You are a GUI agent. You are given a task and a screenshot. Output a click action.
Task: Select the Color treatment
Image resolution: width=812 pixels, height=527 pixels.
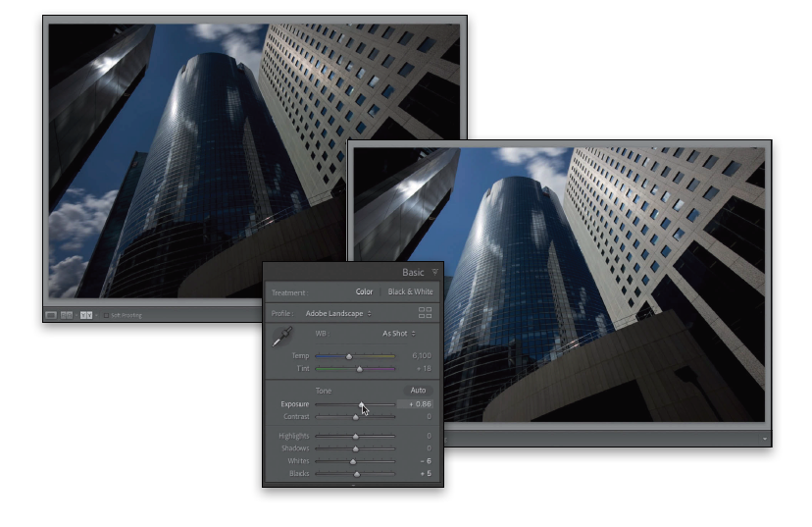click(x=364, y=292)
